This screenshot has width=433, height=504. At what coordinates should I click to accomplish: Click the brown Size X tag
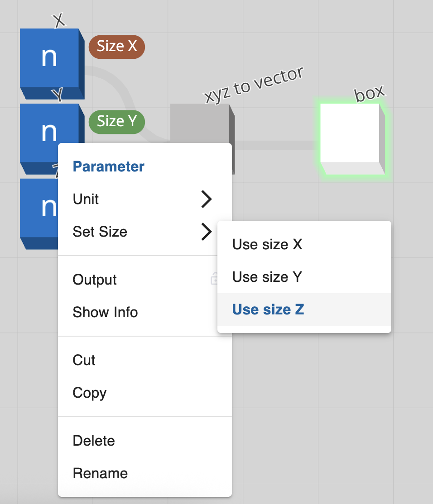coord(117,47)
